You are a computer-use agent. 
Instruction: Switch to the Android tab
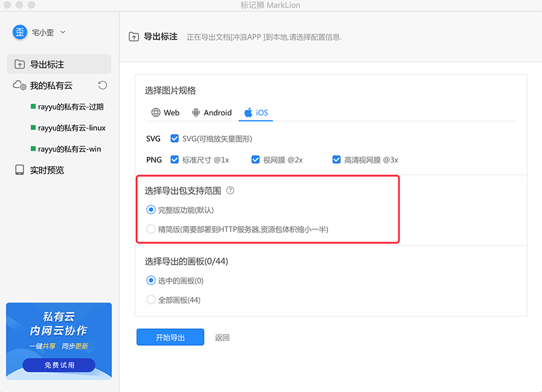pos(211,112)
